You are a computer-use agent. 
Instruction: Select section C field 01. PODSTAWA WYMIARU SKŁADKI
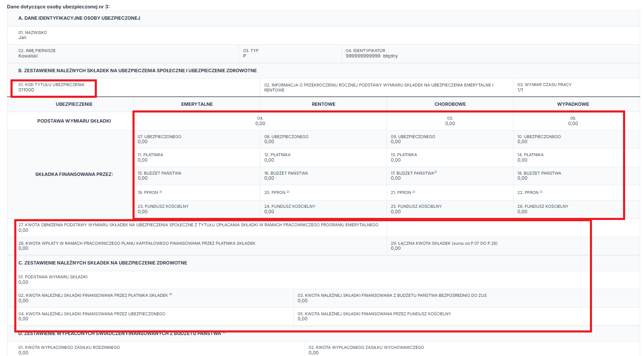pyautogui.click(x=323, y=280)
